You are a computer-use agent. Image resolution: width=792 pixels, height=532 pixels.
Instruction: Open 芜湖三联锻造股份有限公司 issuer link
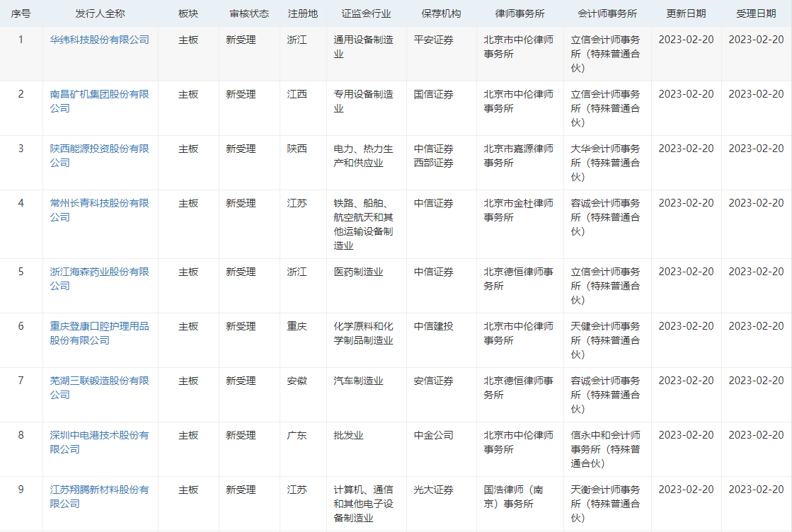pyautogui.click(x=100, y=388)
